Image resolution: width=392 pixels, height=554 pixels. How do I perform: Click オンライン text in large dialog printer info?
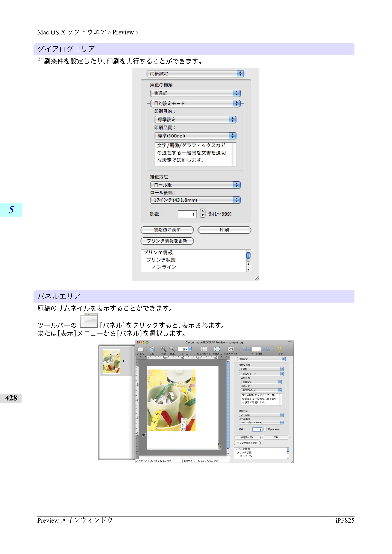164,267
